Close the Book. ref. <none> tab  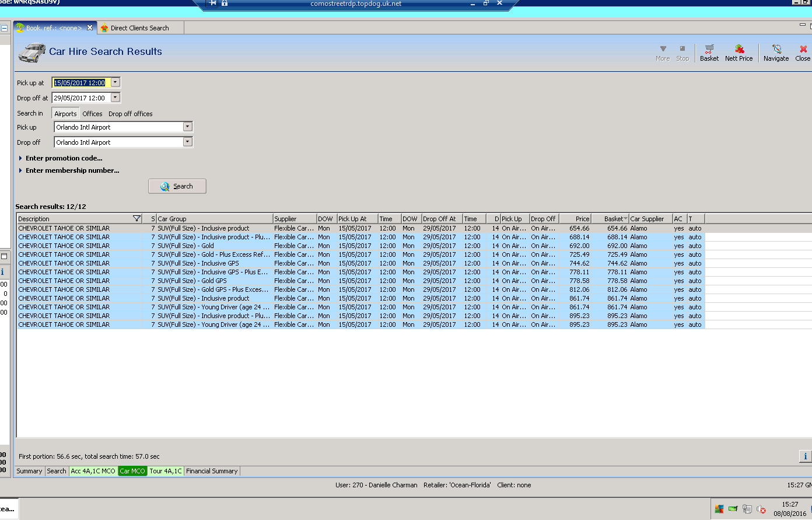(x=90, y=27)
